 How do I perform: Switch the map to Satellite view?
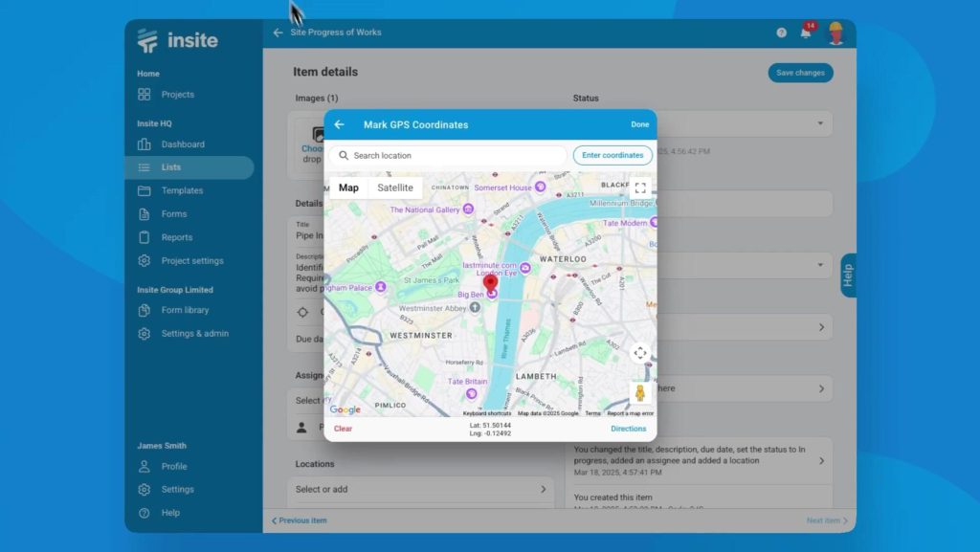tap(394, 188)
